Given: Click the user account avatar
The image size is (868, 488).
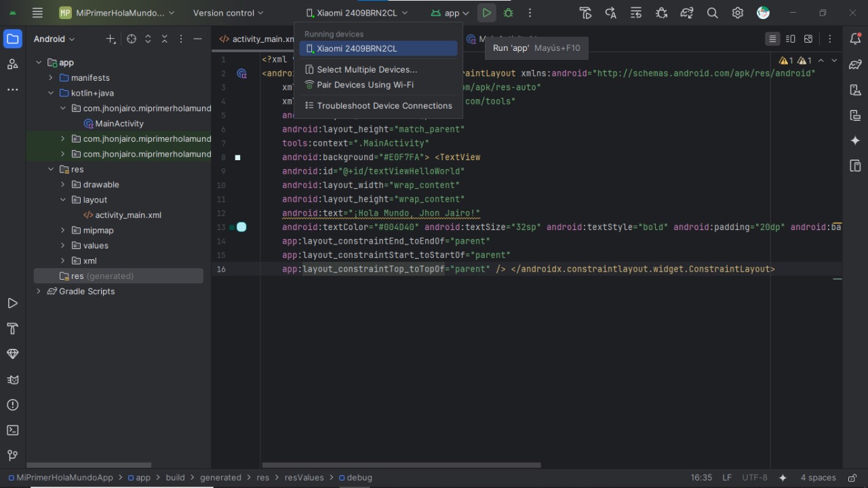Looking at the screenshot, I should 763,13.
